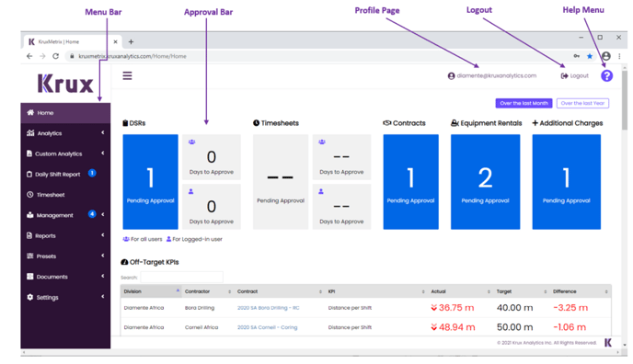Click the Krux logo
The width and height of the screenshot is (633, 364).
click(65, 84)
